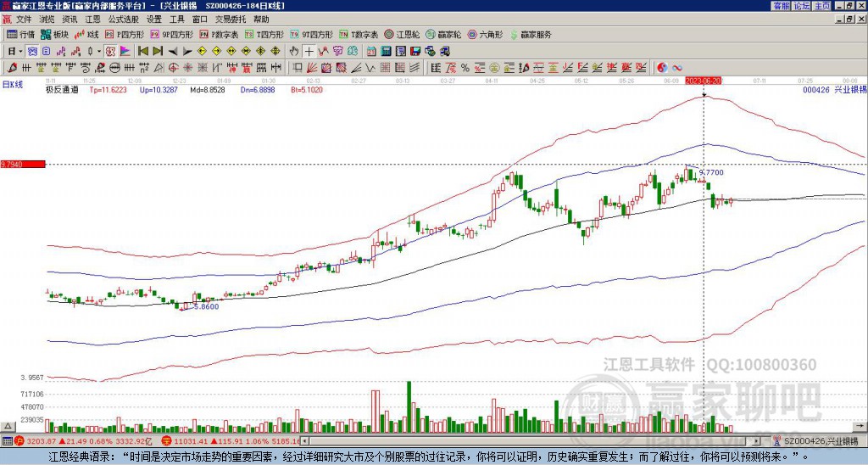Click horizontal scrollbar left arrow
Viewport: 868px width, 465px height.
tap(305, 441)
